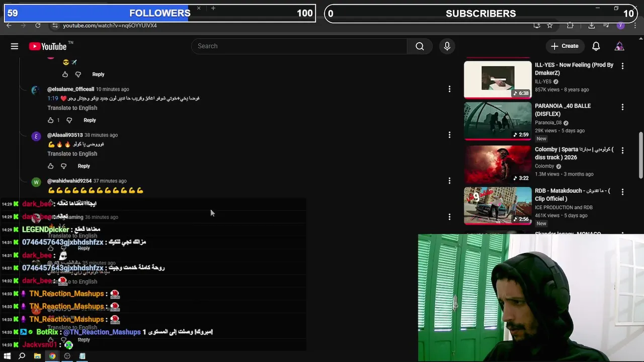The height and width of the screenshot is (362, 644).
Task: Open File Explorer from taskbar
Action: pos(37,356)
